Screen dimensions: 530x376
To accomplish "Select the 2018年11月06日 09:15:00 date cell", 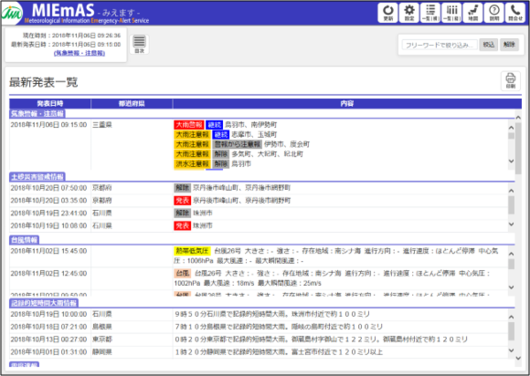I will pyautogui.click(x=49, y=125).
